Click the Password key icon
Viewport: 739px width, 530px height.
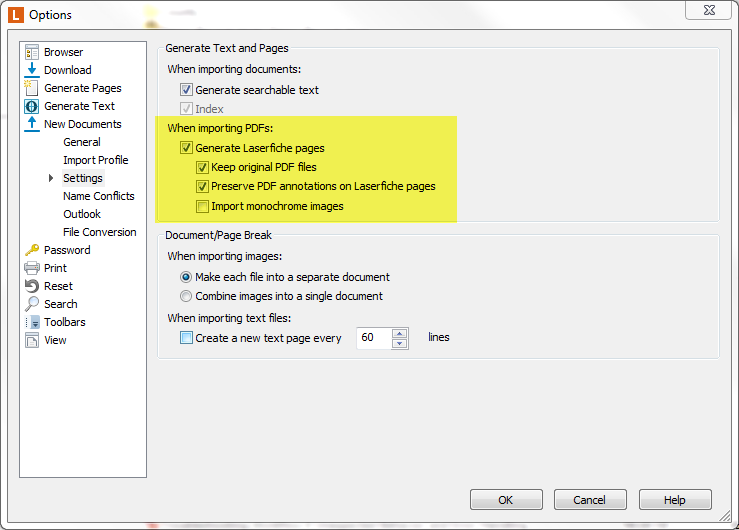(x=32, y=250)
